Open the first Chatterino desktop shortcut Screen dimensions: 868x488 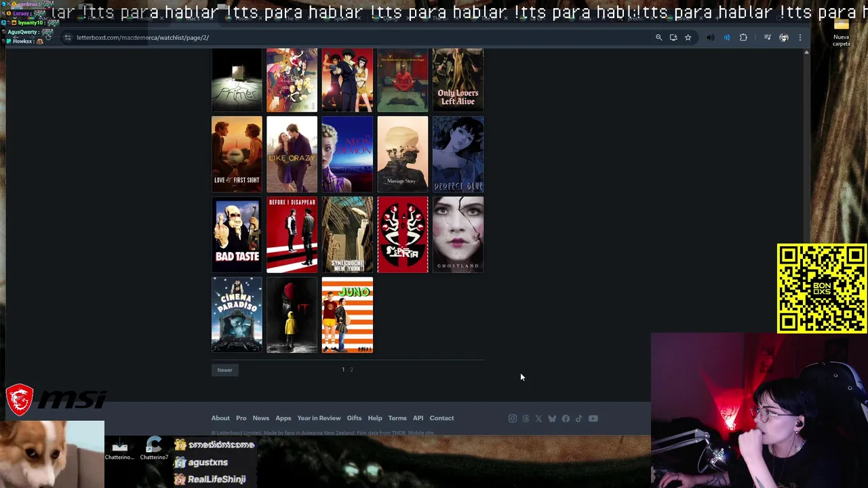pos(119,450)
